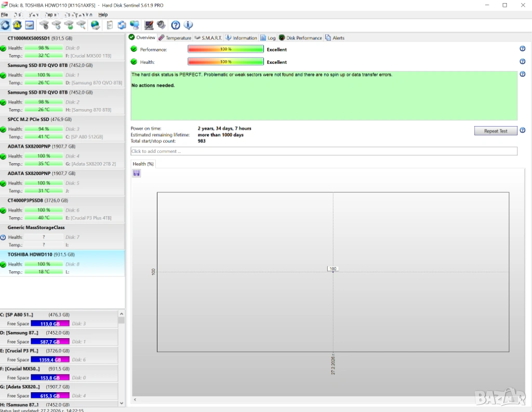The height and width of the screenshot is (412, 532).
Task: Click the 'Click to add comment' field
Action: [x=324, y=151]
